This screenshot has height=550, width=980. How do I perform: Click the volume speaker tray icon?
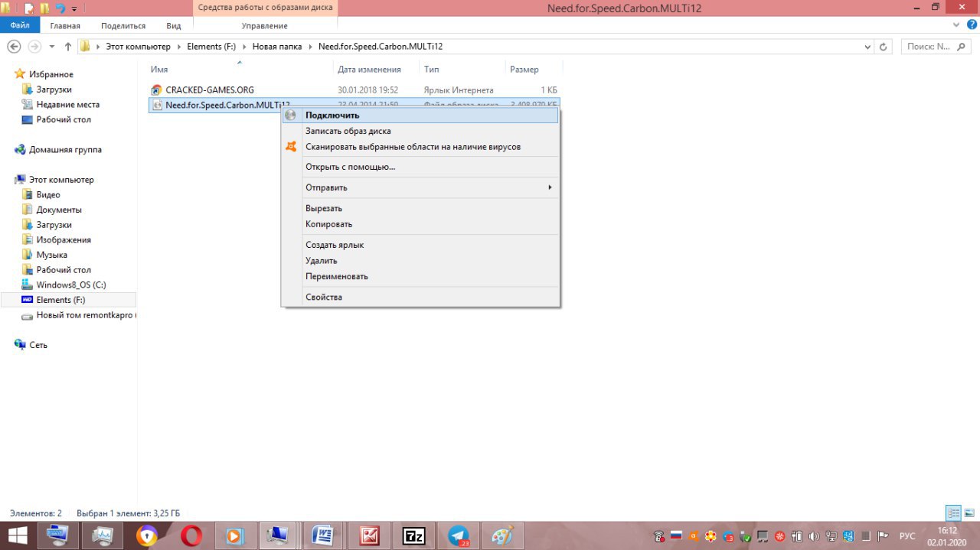[x=814, y=536]
